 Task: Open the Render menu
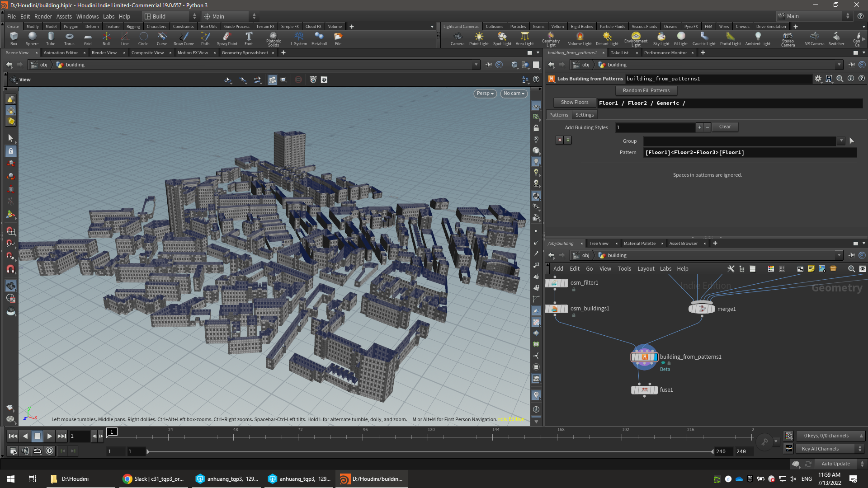(43, 16)
